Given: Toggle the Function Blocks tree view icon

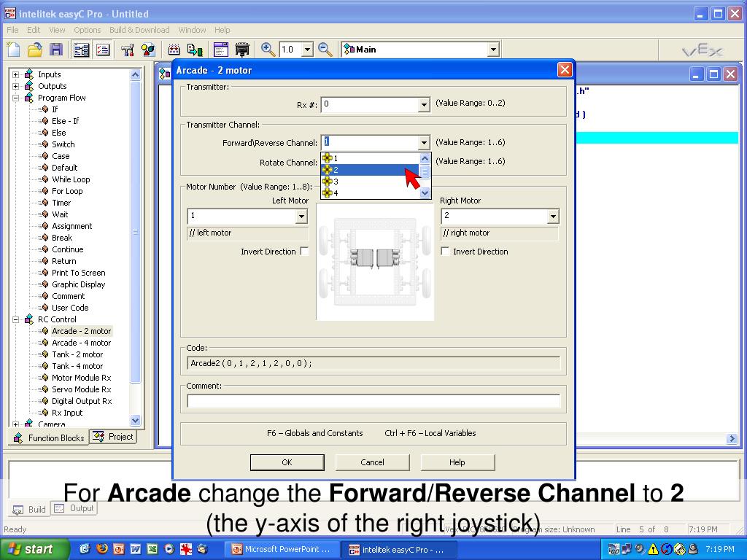Looking at the screenshot, I should (x=82, y=50).
